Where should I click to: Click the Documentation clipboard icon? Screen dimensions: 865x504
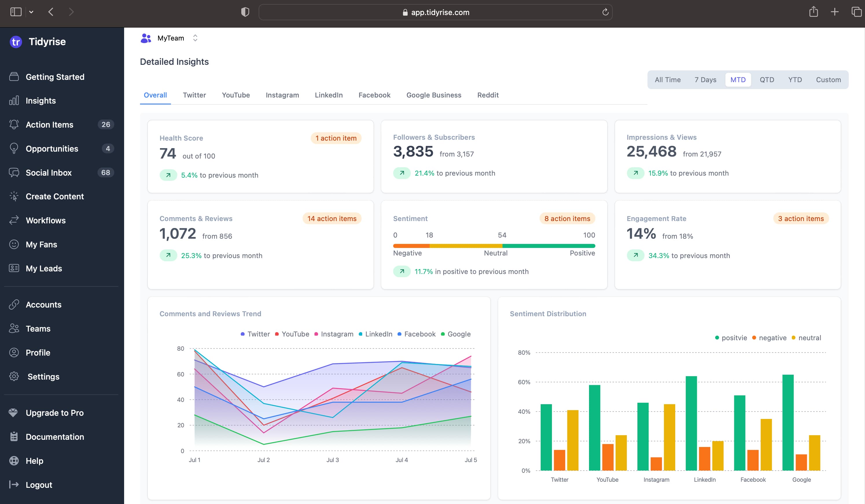click(14, 437)
